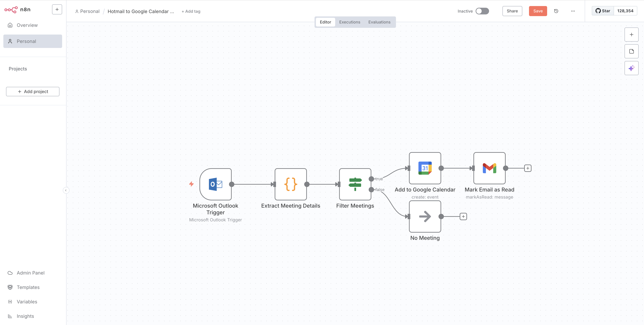Image resolution: width=644 pixels, height=325 pixels.
Task: Click the Share button
Action: (512, 11)
